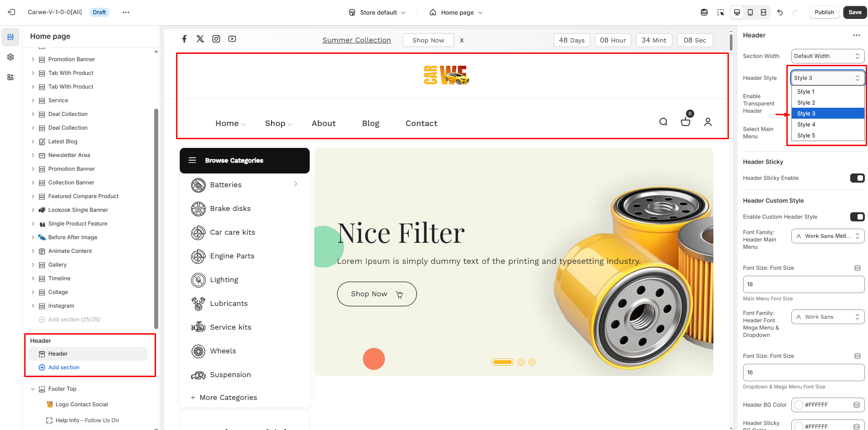Image resolution: width=868 pixels, height=430 pixels.
Task: Open the Header BG Color swatch
Action: pyautogui.click(x=799, y=405)
